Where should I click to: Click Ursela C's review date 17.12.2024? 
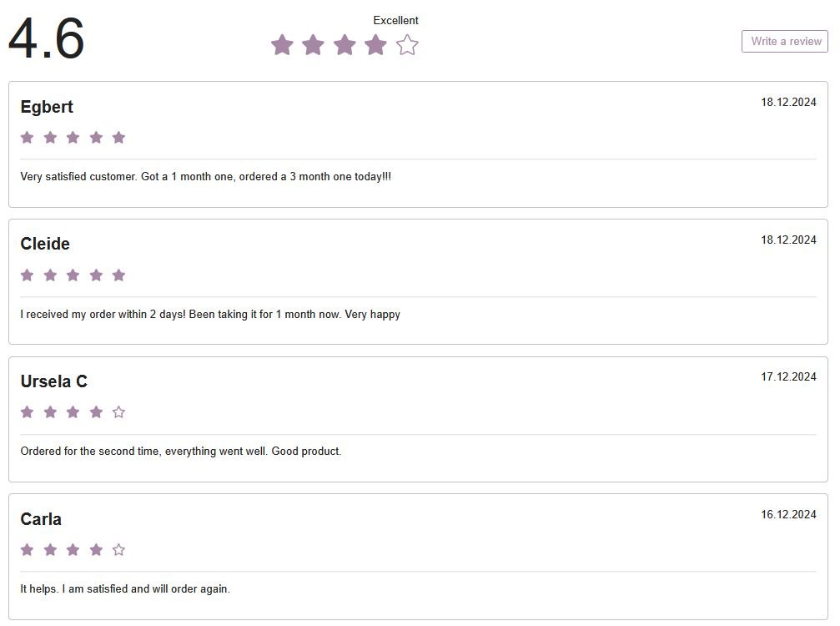point(788,377)
